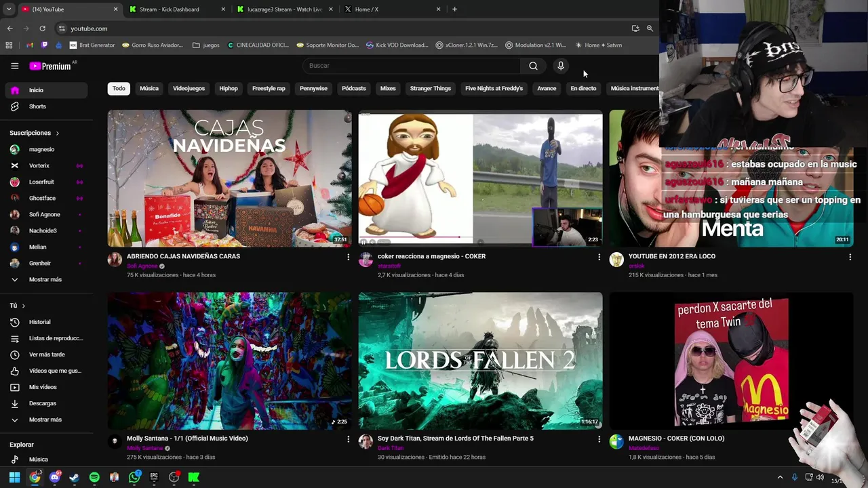Viewport: 868px width, 488px height.
Task: Open Descargas in the sidebar
Action: (46, 403)
